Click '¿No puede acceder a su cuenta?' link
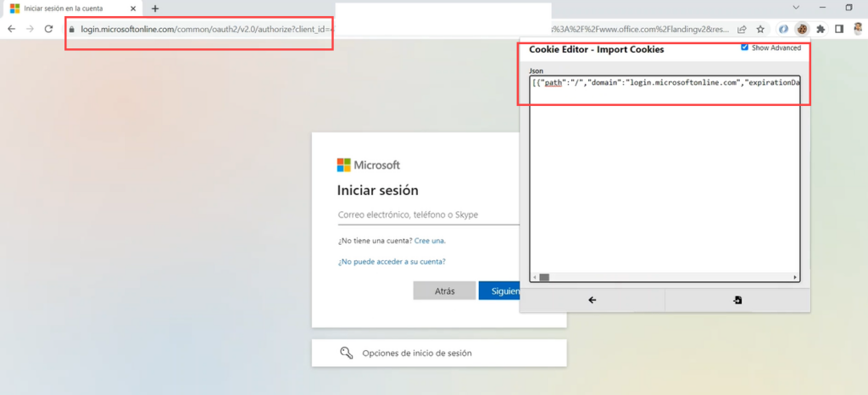The image size is (868, 395). (392, 261)
